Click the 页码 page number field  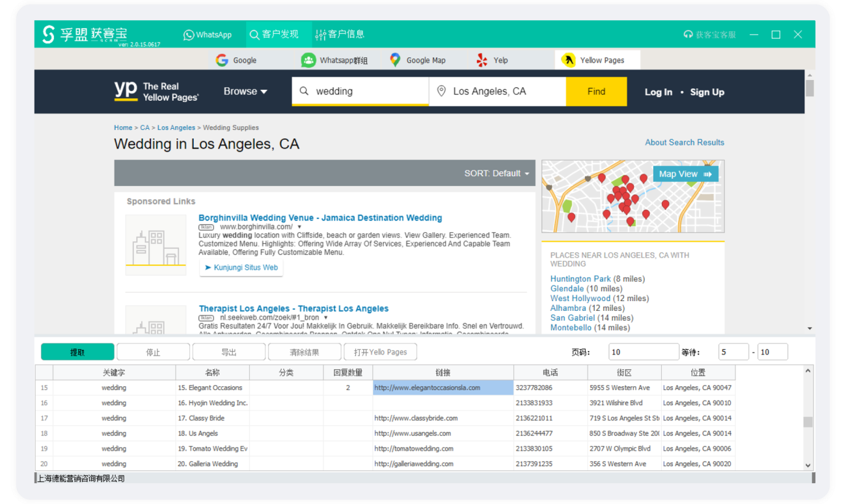[644, 352]
